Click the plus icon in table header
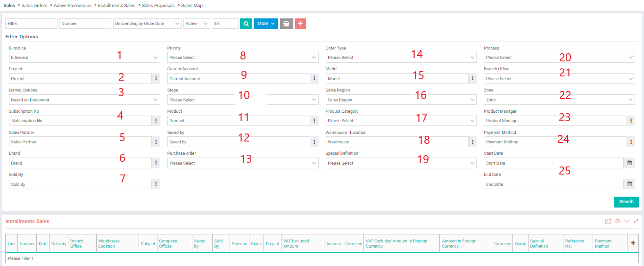The height and width of the screenshot is (266, 644). point(633,243)
